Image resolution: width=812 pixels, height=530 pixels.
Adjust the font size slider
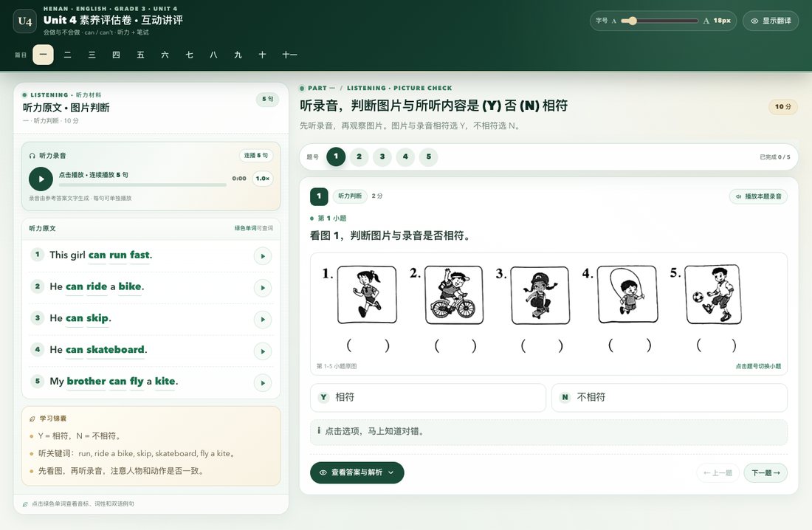pyautogui.click(x=660, y=21)
